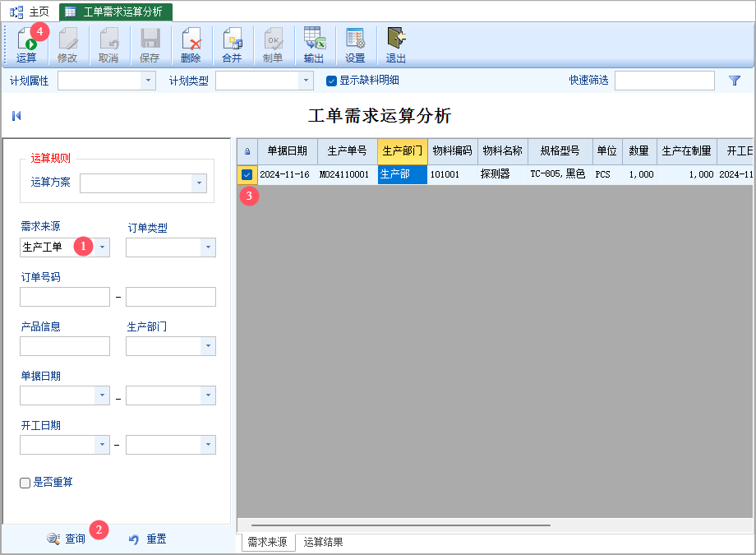Collapse the left panel with the arrow icon
This screenshot has width=756, height=555.
[x=16, y=116]
